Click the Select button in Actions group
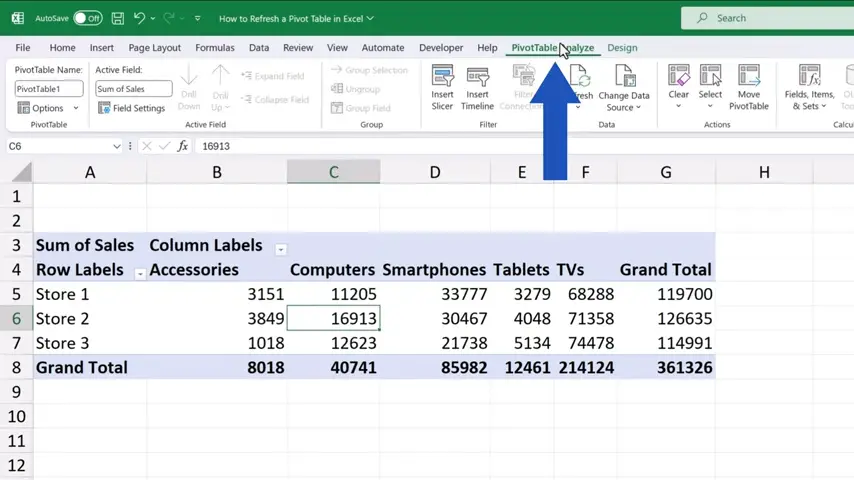This screenshot has height=480, width=854. coord(710,78)
